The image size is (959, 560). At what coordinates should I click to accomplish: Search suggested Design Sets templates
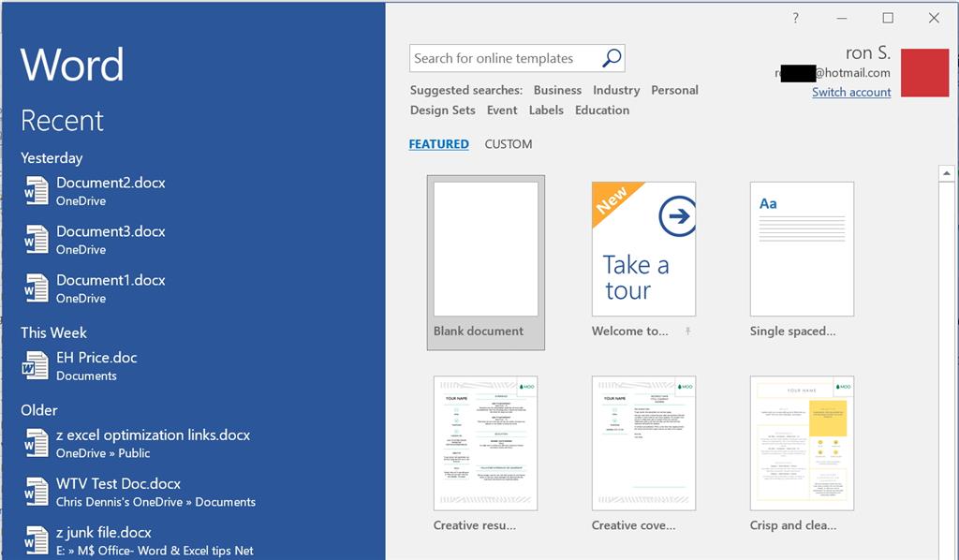pos(443,111)
